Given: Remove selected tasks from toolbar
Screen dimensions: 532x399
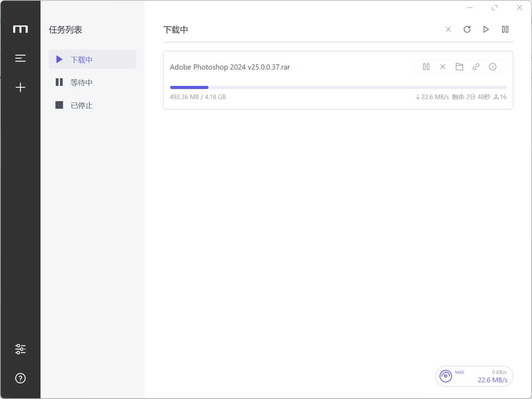Looking at the screenshot, I should tap(448, 29).
